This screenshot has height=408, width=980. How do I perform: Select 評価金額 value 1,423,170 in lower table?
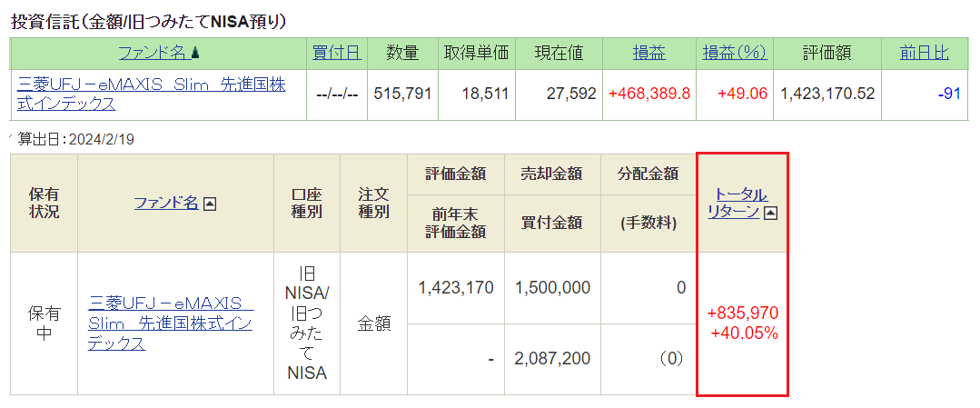[456, 288]
